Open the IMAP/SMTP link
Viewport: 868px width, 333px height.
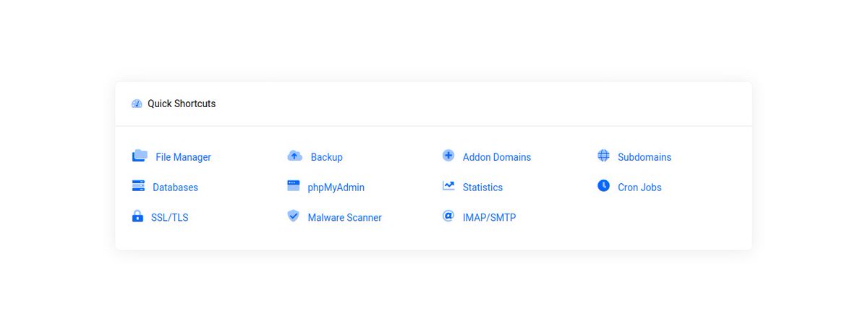click(x=489, y=218)
